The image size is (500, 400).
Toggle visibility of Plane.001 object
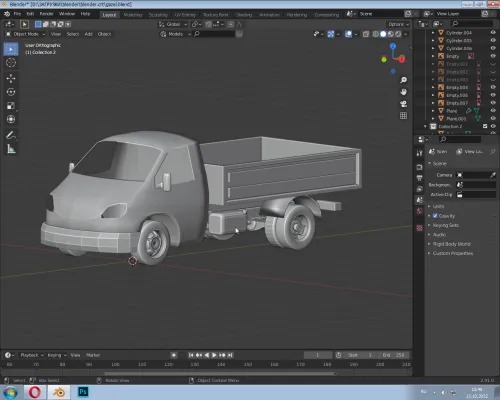point(493,118)
